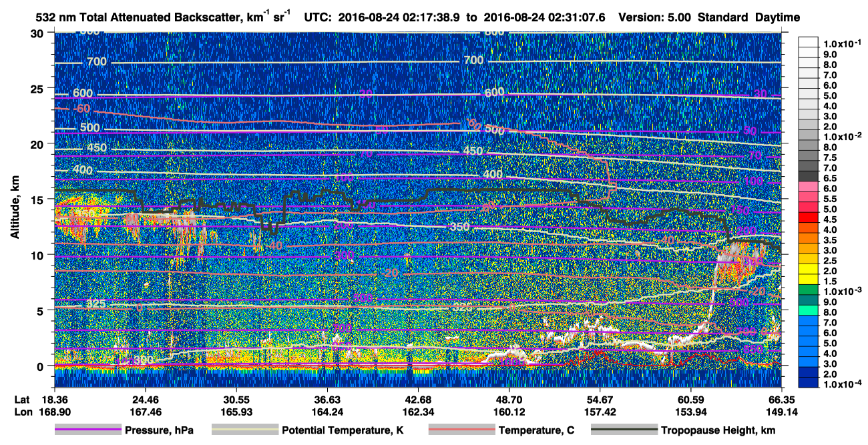This screenshot has width=868, height=445.
Task: Click the light pink colorbar cell
Action: 809,185
